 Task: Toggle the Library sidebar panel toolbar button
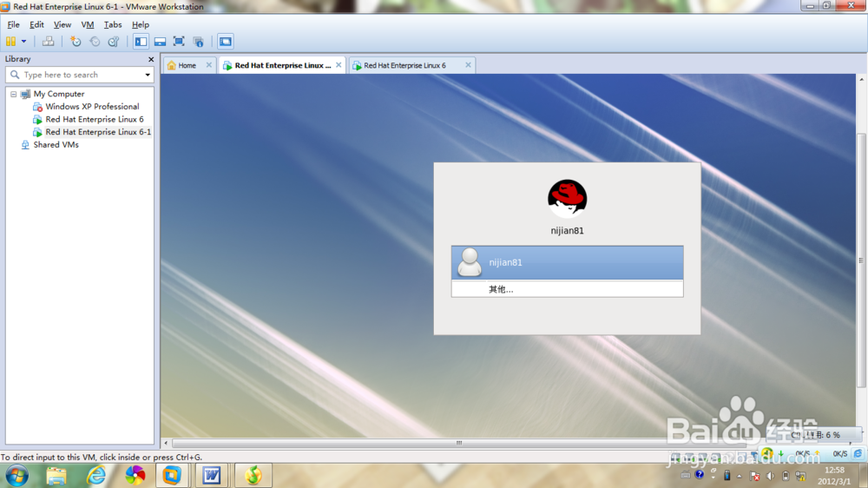pyautogui.click(x=141, y=42)
